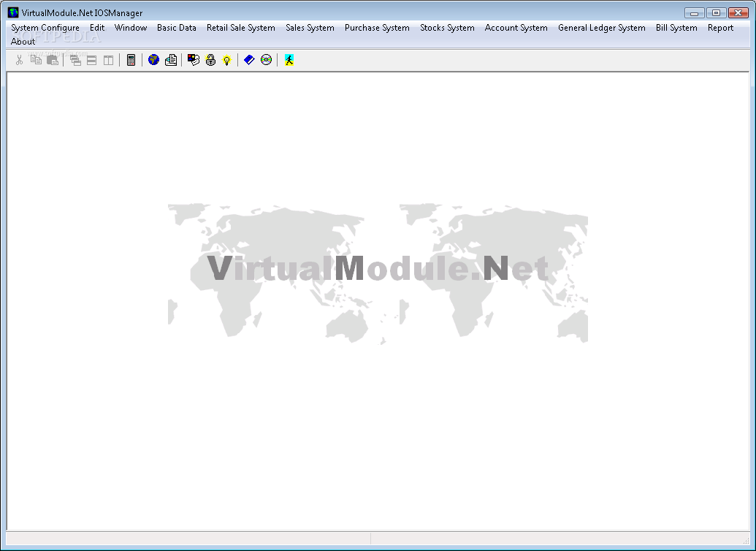Click the globe toolbar icon
The height and width of the screenshot is (551, 756).
[154, 60]
